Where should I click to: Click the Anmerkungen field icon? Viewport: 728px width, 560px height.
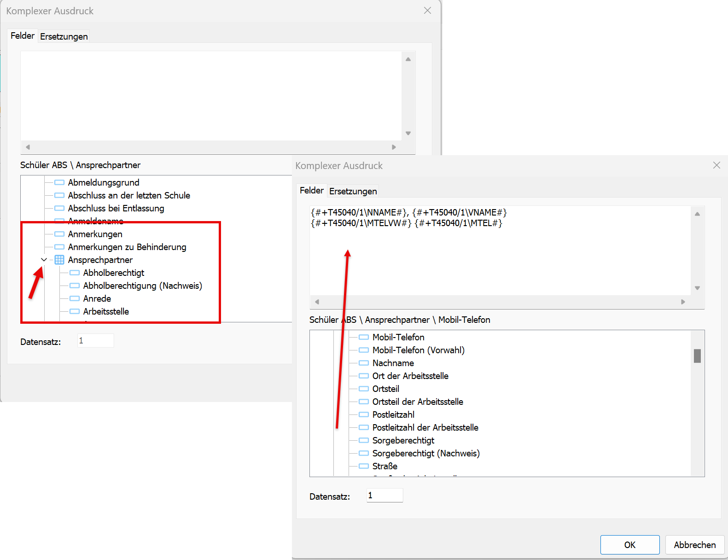click(59, 234)
